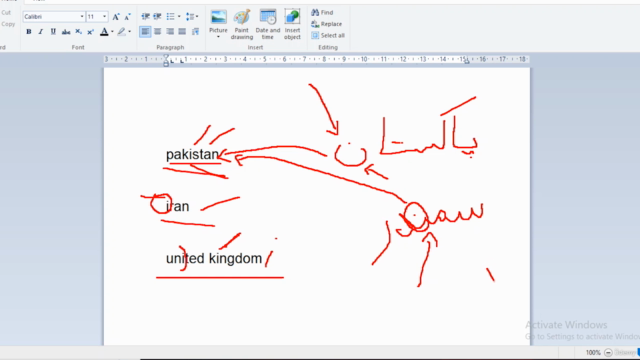Open the Replace dialog

tap(327, 24)
